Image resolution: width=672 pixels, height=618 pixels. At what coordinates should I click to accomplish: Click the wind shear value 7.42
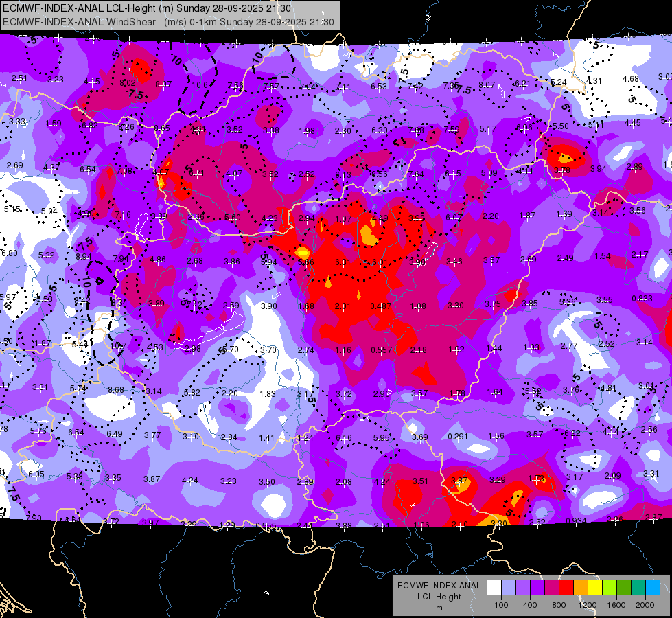tap(415, 87)
